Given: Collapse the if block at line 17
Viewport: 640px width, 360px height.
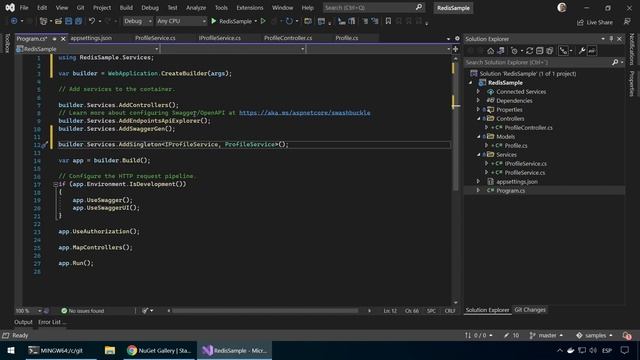Looking at the screenshot, I should 55,184.
